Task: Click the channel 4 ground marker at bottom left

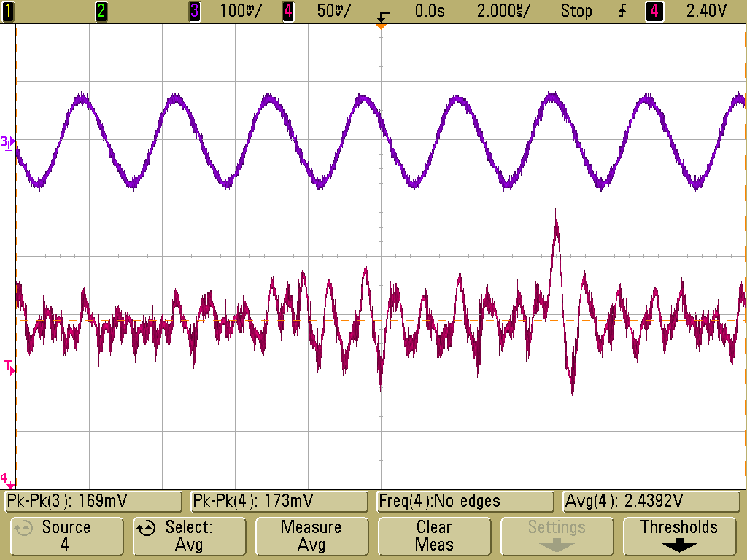Action: click(7, 480)
